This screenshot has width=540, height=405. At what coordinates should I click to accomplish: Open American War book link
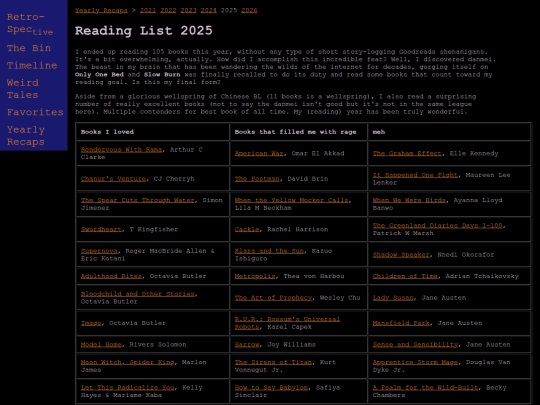(x=259, y=154)
